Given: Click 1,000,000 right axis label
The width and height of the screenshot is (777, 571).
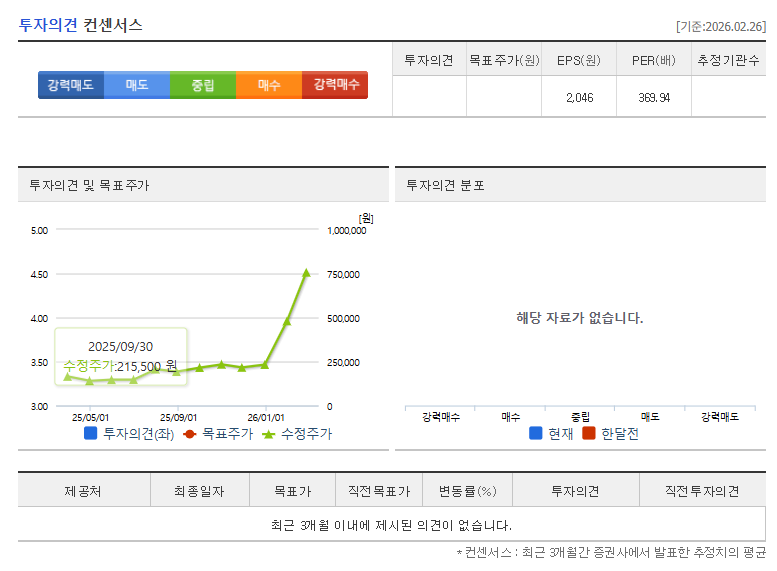Looking at the screenshot, I should click(346, 230).
